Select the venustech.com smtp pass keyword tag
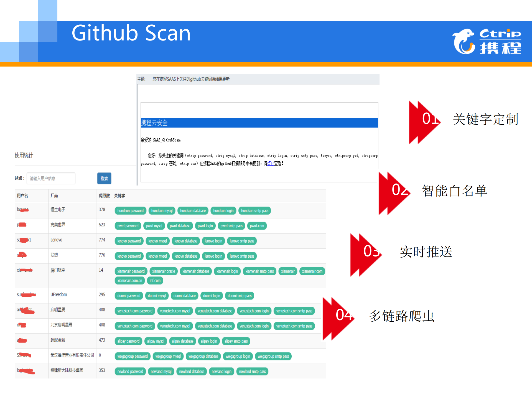The image size is (532, 399). point(294,311)
